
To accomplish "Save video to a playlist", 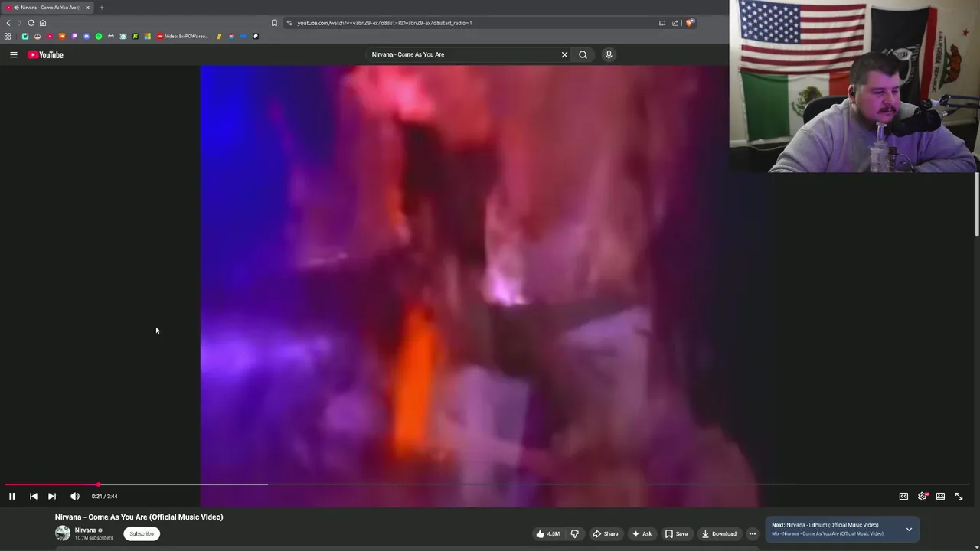I will point(676,533).
